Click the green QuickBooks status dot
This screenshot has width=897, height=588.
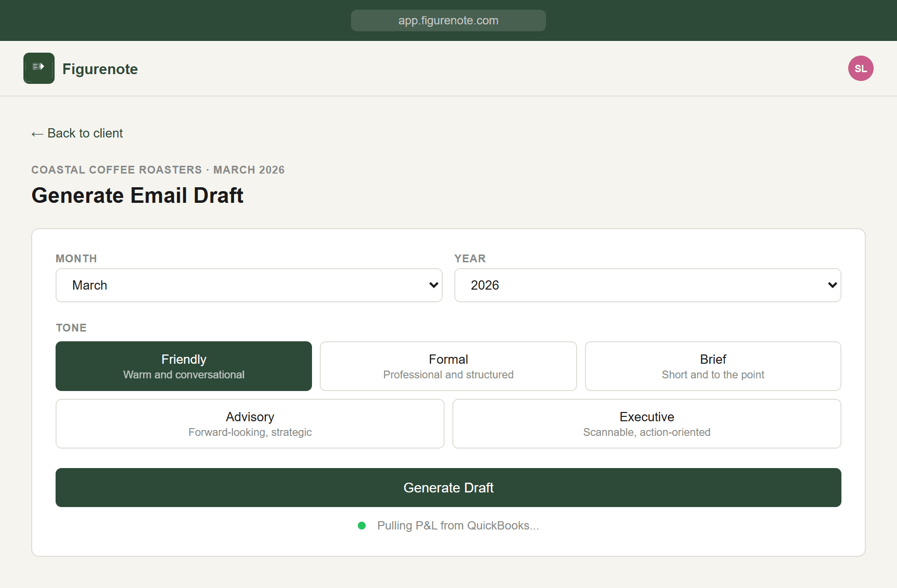point(362,526)
